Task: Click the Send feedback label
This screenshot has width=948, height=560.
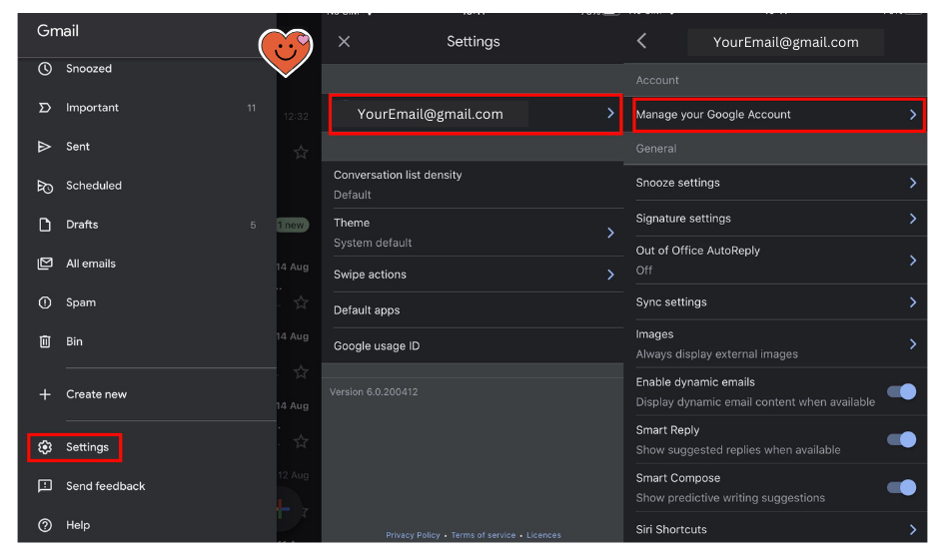Action: pyautogui.click(x=105, y=486)
